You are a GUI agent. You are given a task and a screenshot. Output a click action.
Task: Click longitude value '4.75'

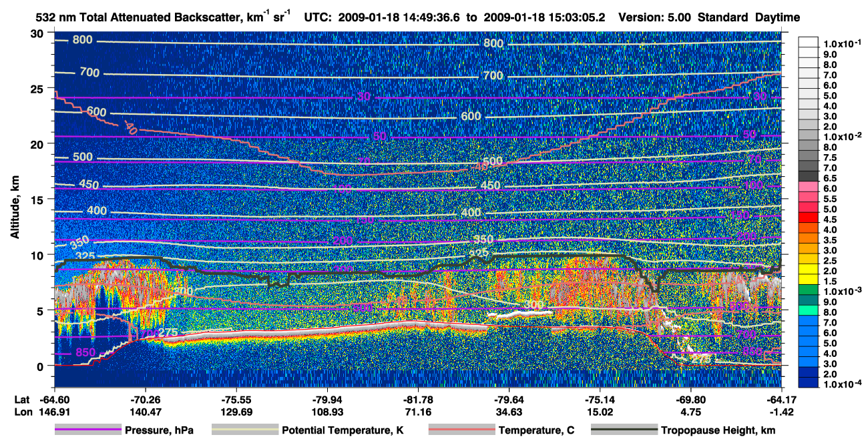690,411
